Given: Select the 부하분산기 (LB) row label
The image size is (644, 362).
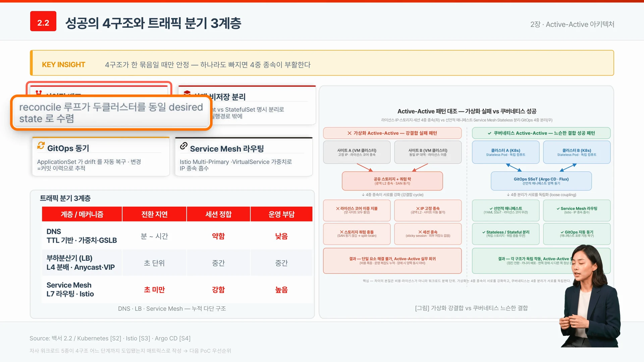Looking at the screenshot, I should coord(80,263).
